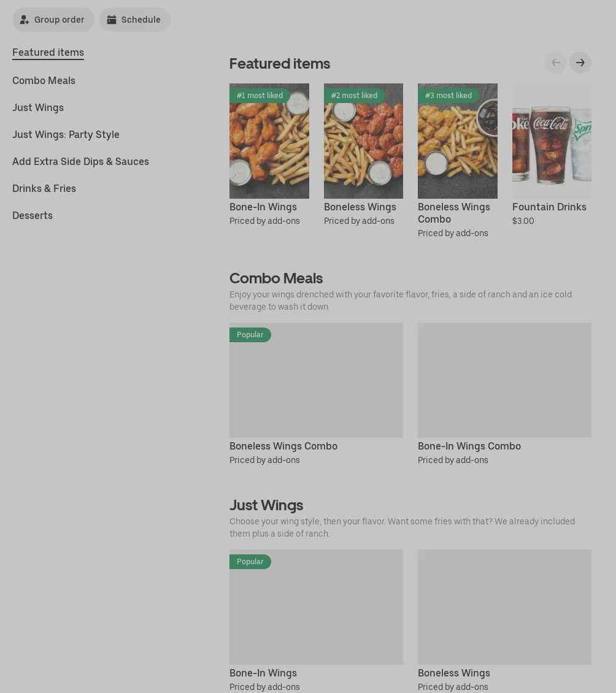Viewport: 616px width, 693px height.
Task: Select Add Extra Side Dips & Sauces
Action: (80, 161)
